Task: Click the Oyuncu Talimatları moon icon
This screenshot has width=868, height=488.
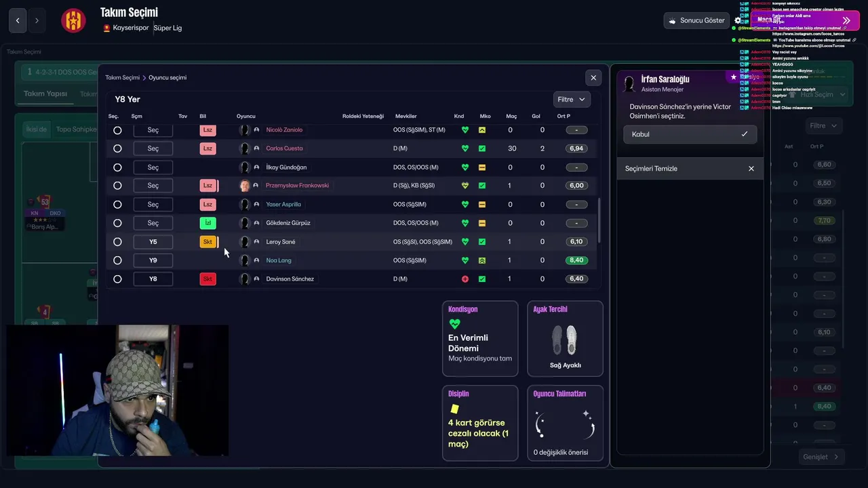Action: click(565, 425)
